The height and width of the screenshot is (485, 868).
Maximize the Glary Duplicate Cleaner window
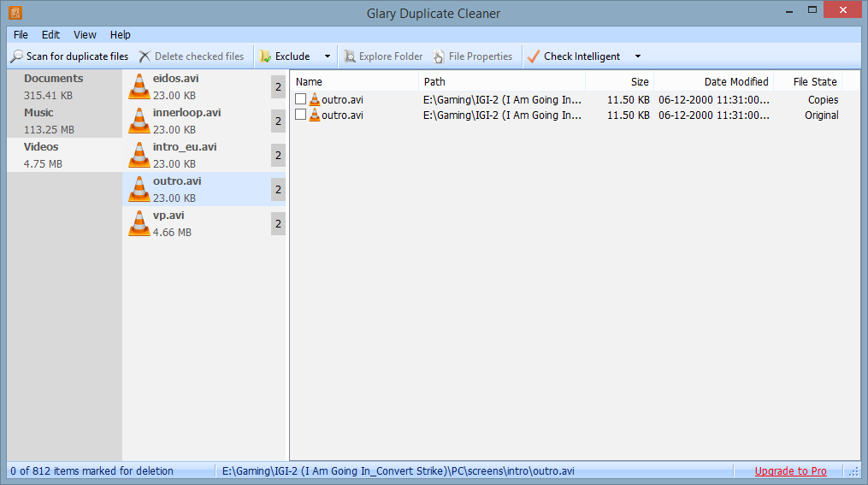(x=812, y=10)
